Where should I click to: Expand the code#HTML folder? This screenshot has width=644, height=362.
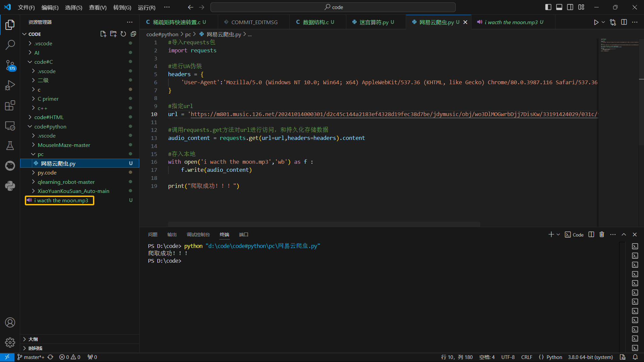click(49, 117)
